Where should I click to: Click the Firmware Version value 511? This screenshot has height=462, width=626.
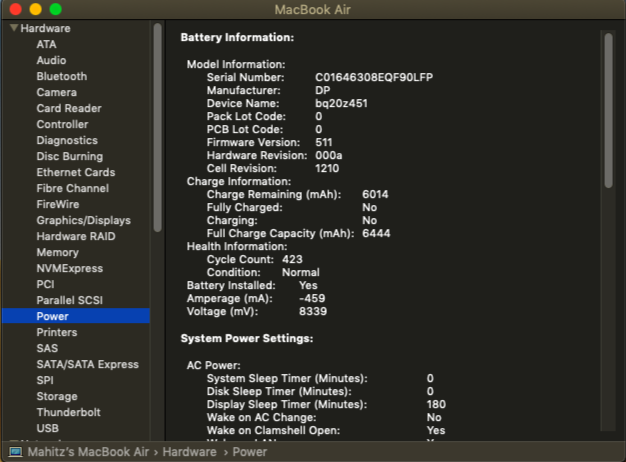[x=324, y=142]
